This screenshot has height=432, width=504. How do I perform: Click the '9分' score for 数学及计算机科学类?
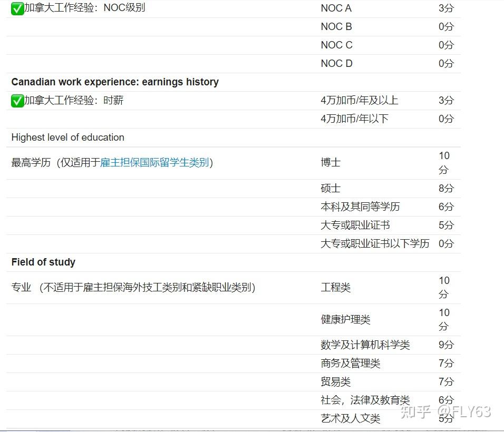pyautogui.click(x=446, y=345)
